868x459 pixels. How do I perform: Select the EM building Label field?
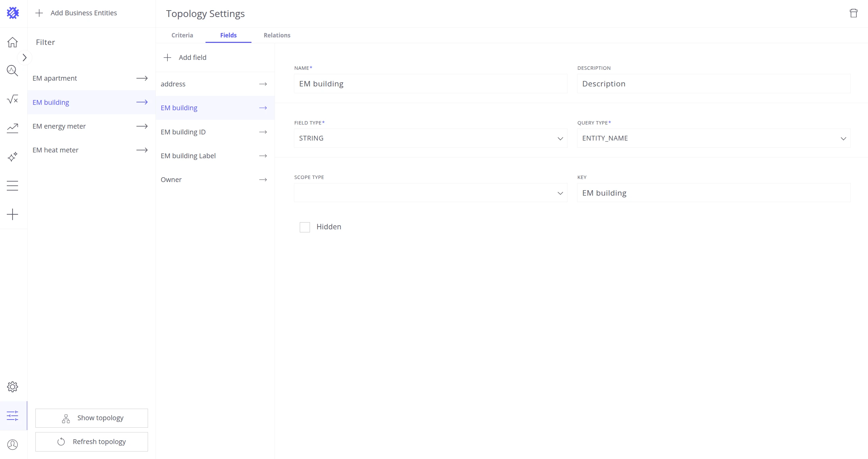[215, 156]
